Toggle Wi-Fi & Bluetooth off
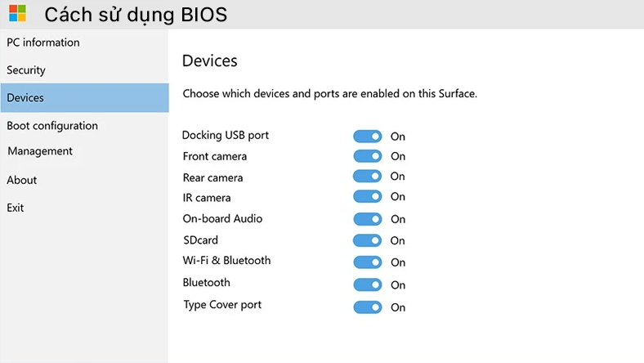 368,262
